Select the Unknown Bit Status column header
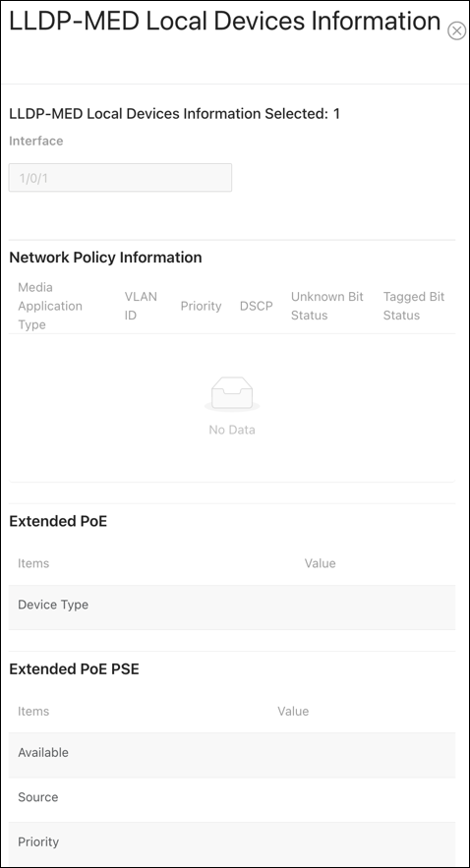 pyautogui.click(x=327, y=306)
